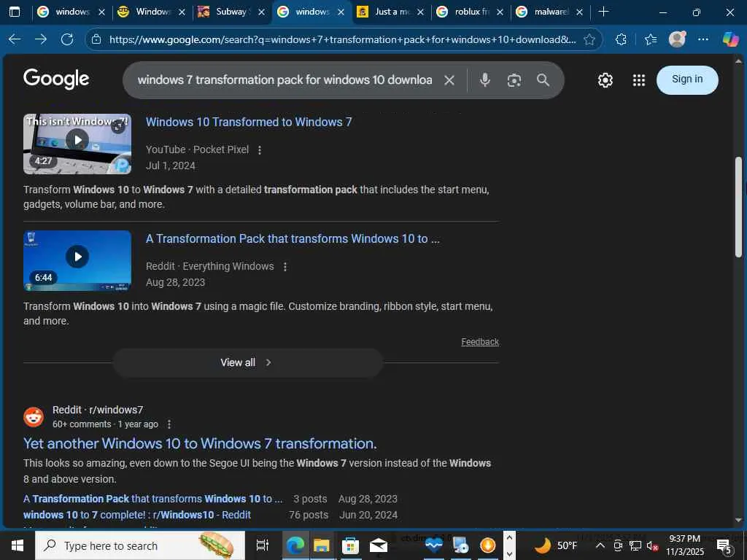Open 'Windows 10 Transformed to Windows 7' link
The width and height of the screenshot is (747, 560).
(249, 122)
